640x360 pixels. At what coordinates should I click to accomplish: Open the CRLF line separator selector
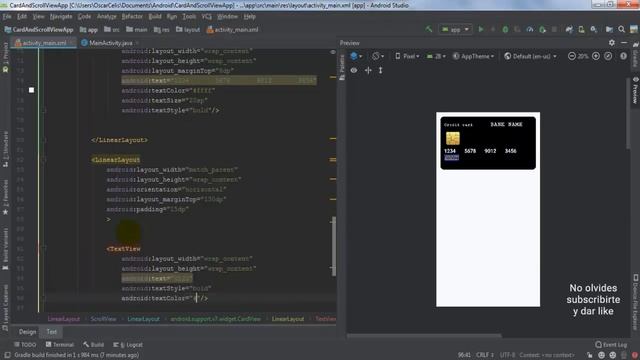[x=484, y=355]
